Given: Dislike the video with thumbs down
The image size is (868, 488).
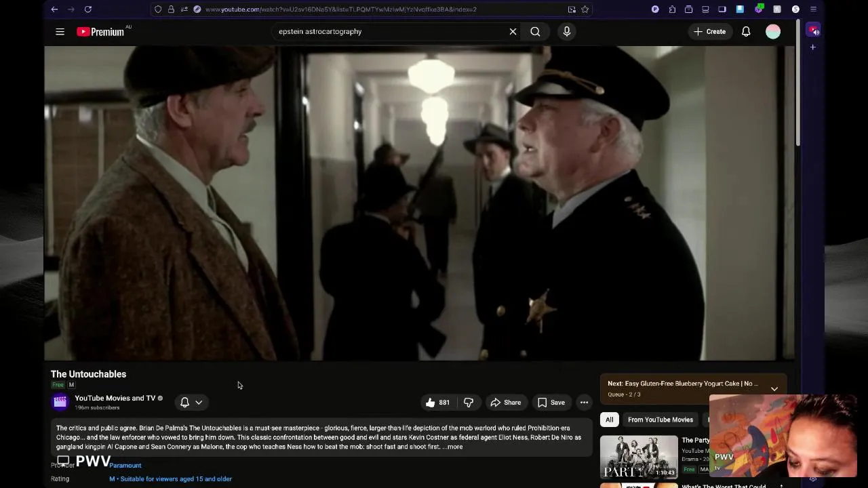Looking at the screenshot, I should click(x=469, y=403).
